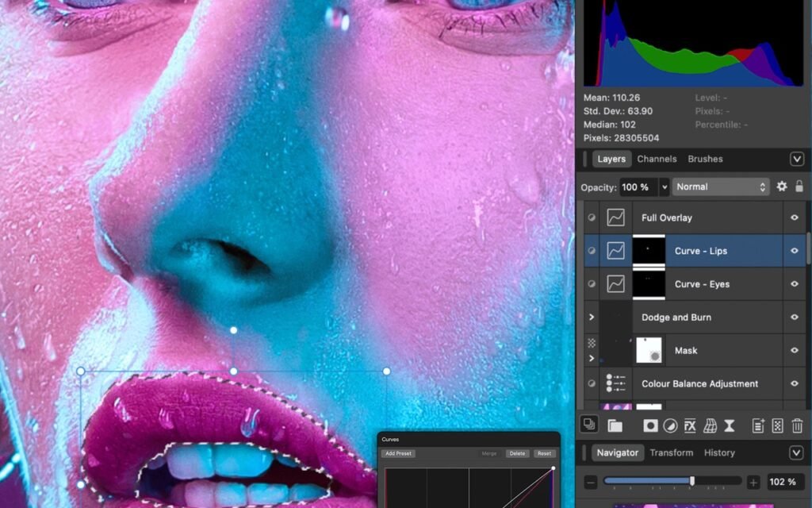Add a Pixel Layer with checkered icon
This screenshot has width=812, height=508.
777,426
